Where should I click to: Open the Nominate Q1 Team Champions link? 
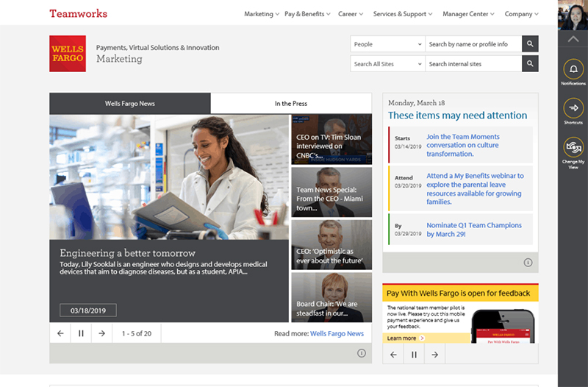coord(474,230)
